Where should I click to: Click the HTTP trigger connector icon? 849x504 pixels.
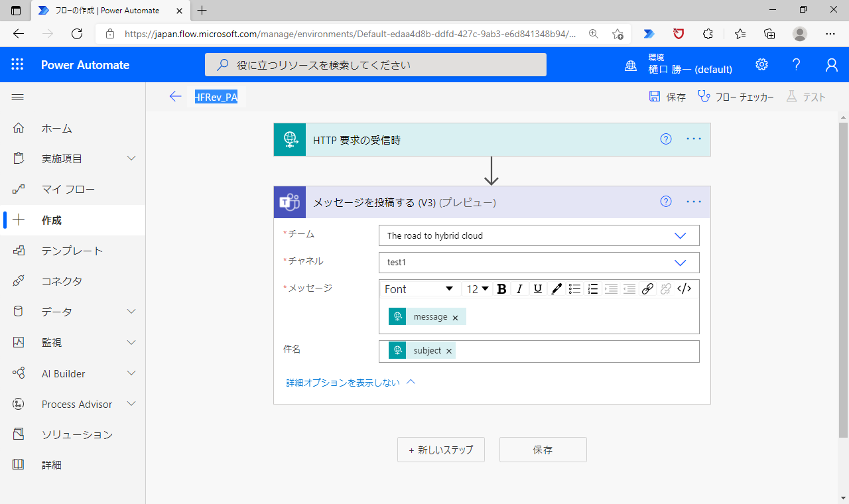tap(290, 139)
